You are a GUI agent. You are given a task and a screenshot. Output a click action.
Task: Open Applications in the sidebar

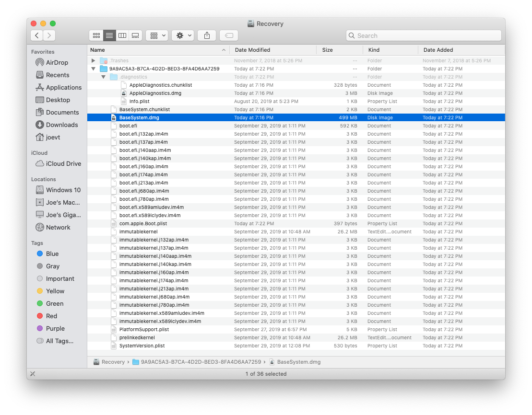[x=59, y=88]
